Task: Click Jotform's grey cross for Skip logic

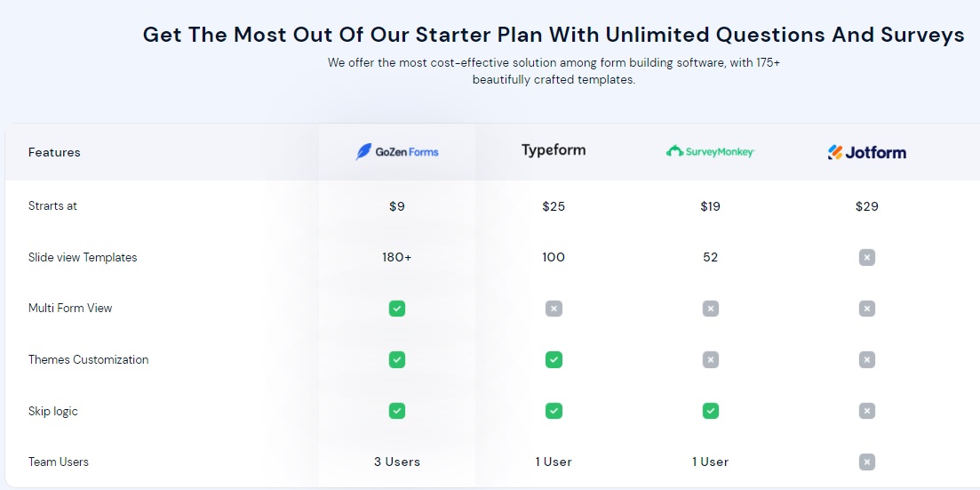Action: point(867,411)
